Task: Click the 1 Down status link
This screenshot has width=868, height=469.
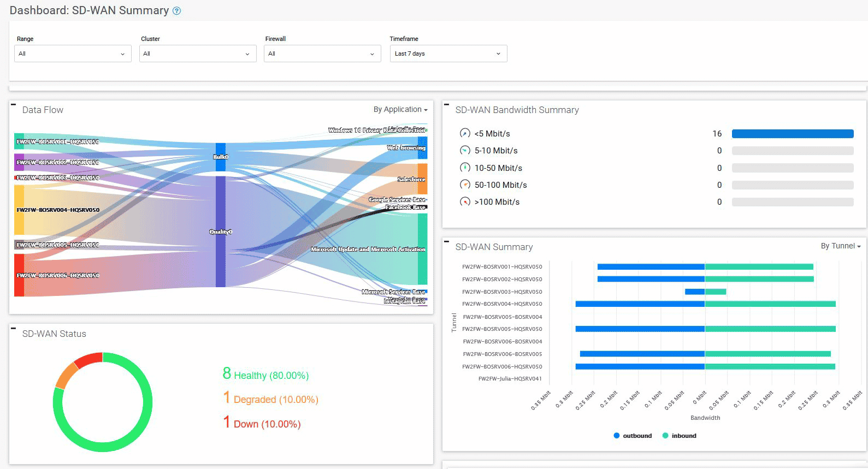Action: pos(262,423)
